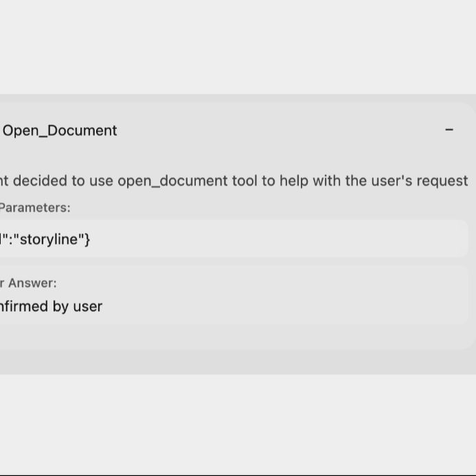The width and height of the screenshot is (476, 476).
Task: Click the tool decision description sentence
Action: (234, 181)
